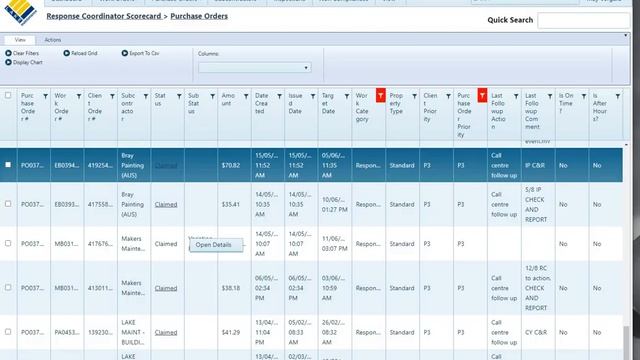Open filter for Issued Date column
The height and width of the screenshot is (360, 640).
click(x=313, y=96)
